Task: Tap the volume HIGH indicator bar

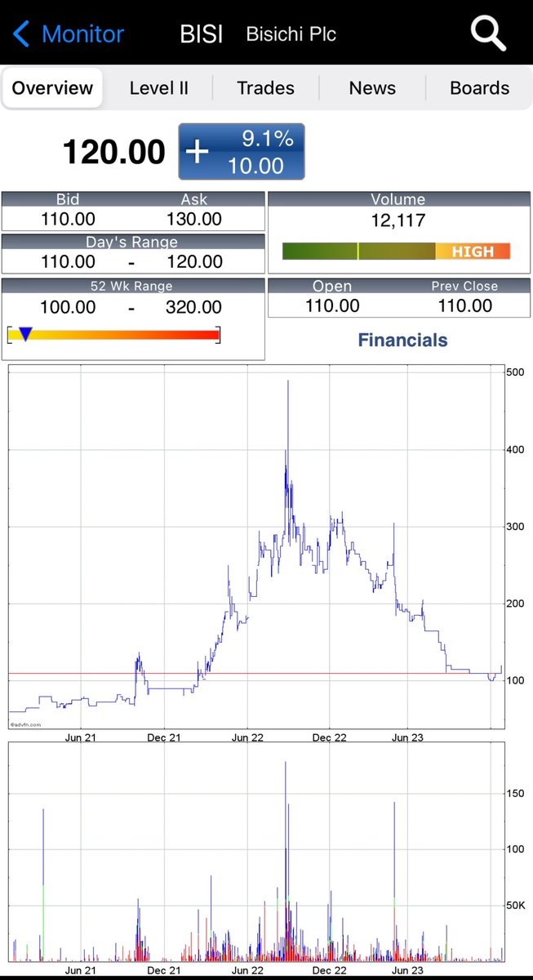Action: 396,252
